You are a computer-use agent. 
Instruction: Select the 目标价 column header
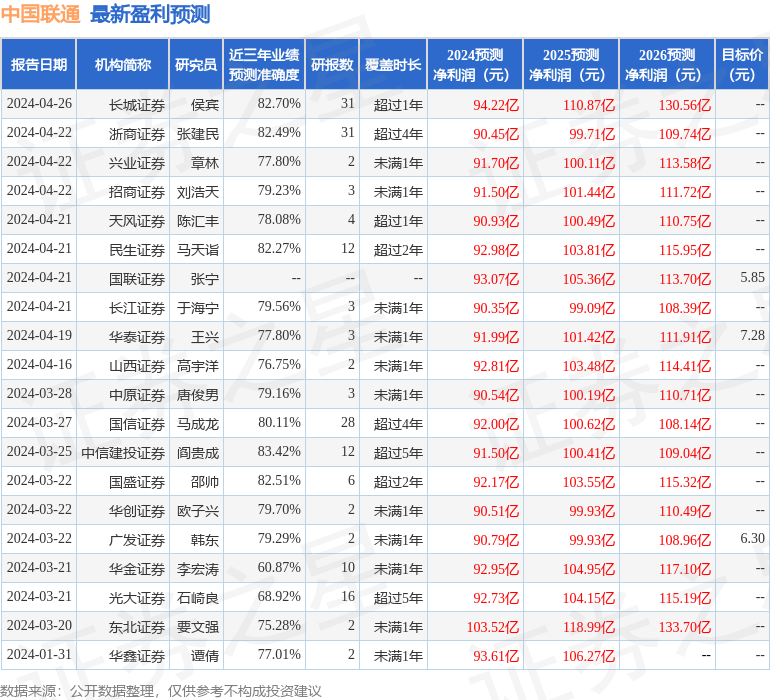click(x=742, y=64)
